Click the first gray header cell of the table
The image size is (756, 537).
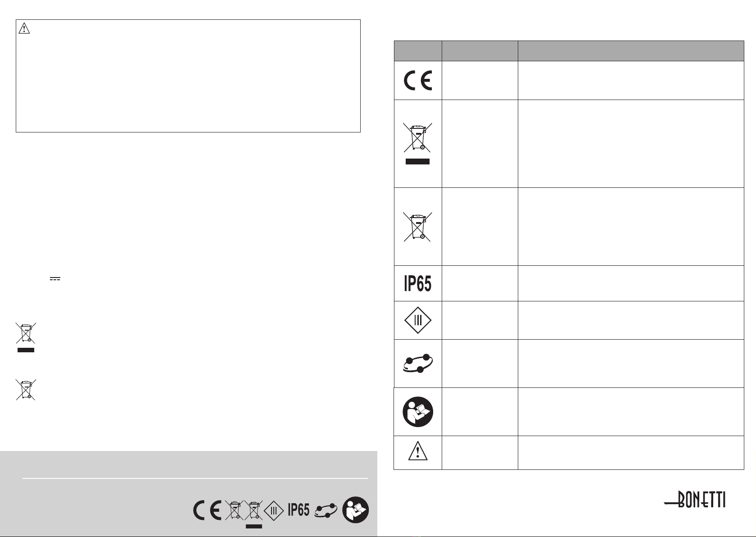coord(418,51)
